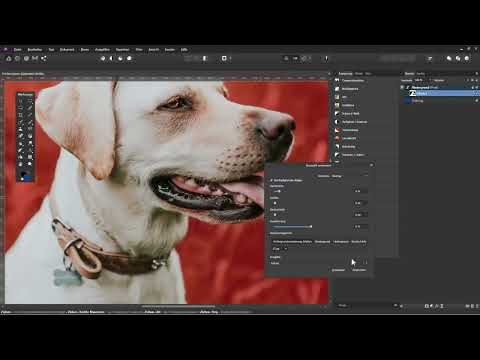Select the Vordergrund brush mode button
Image resolution: width=480 pixels, height=360 pixels.
click(x=322, y=242)
